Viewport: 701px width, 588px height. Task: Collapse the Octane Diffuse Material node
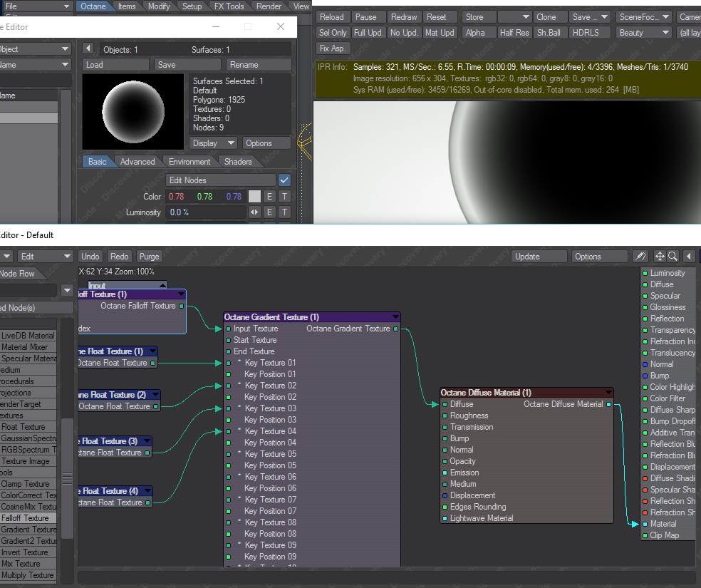tap(608, 393)
